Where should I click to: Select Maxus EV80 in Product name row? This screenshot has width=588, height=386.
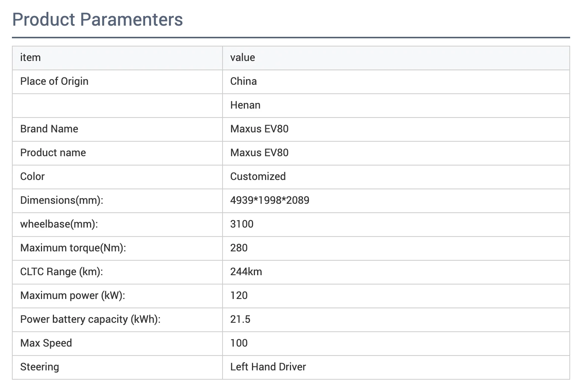pos(259,153)
